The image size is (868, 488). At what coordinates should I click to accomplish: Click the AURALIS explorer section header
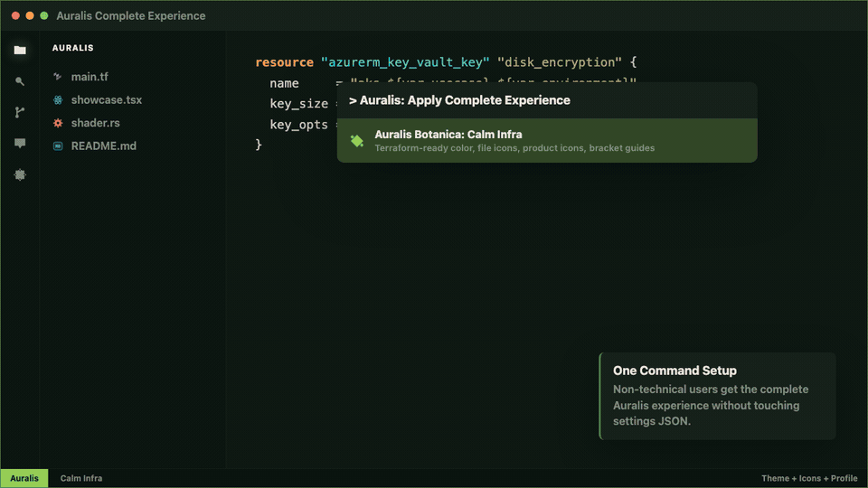click(73, 48)
